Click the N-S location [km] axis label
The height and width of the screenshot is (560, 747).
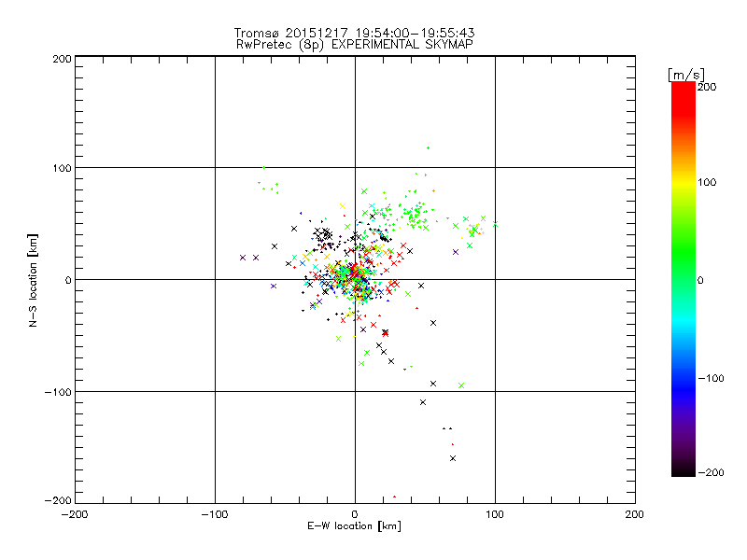coord(33,280)
